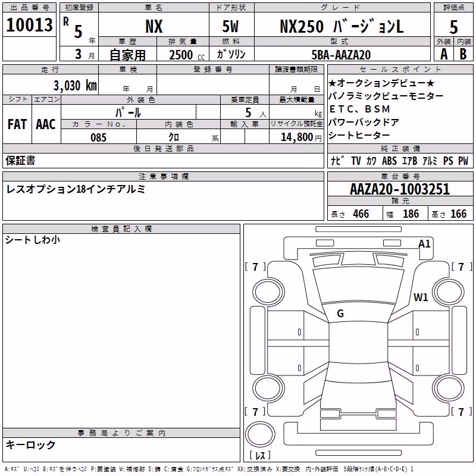476x476 pixels.
Task: Click the シートヒーター sales point
Action: point(359,135)
